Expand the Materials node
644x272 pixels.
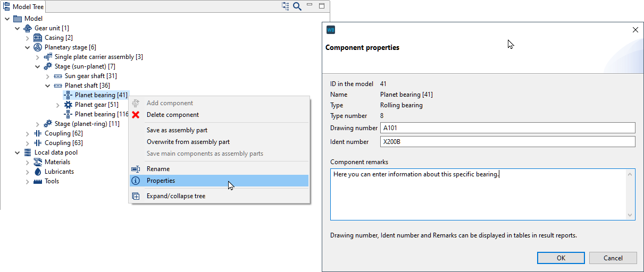click(28, 162)
